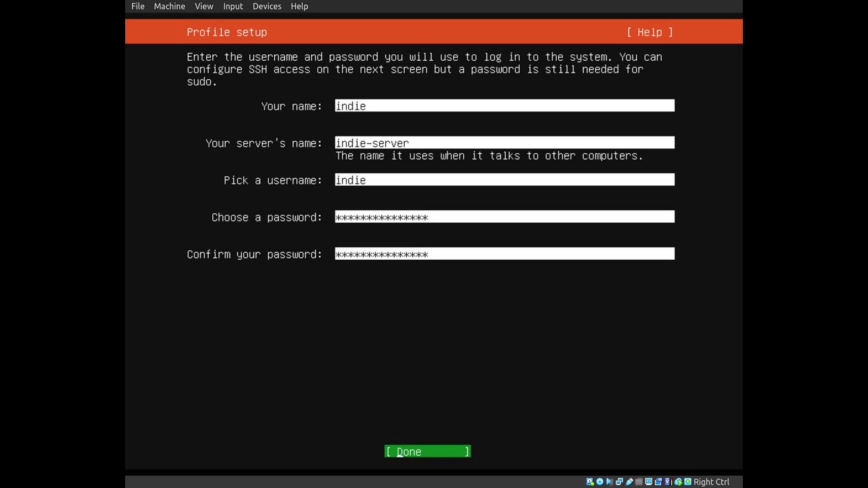Click the shared folders status icon
This screenshot has height=488, width=868.
[638, 481]
